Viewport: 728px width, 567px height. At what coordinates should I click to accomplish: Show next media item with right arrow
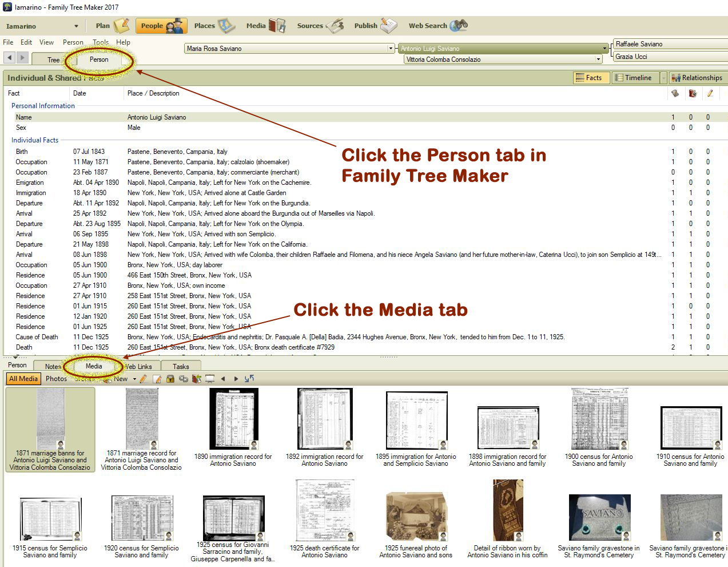click(236, 379)
